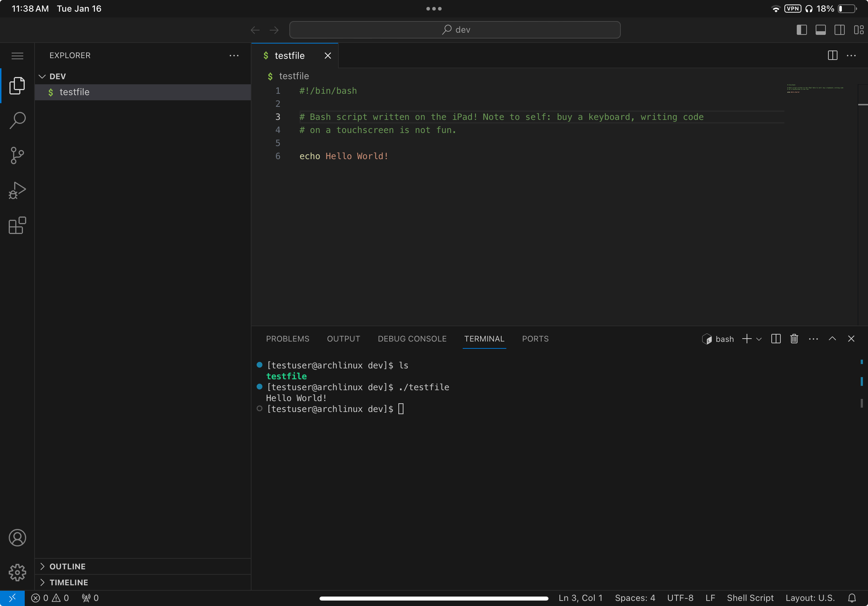868x606 pixels.
Task: Expand the TIMELINE section
Action: pos(143,582)
